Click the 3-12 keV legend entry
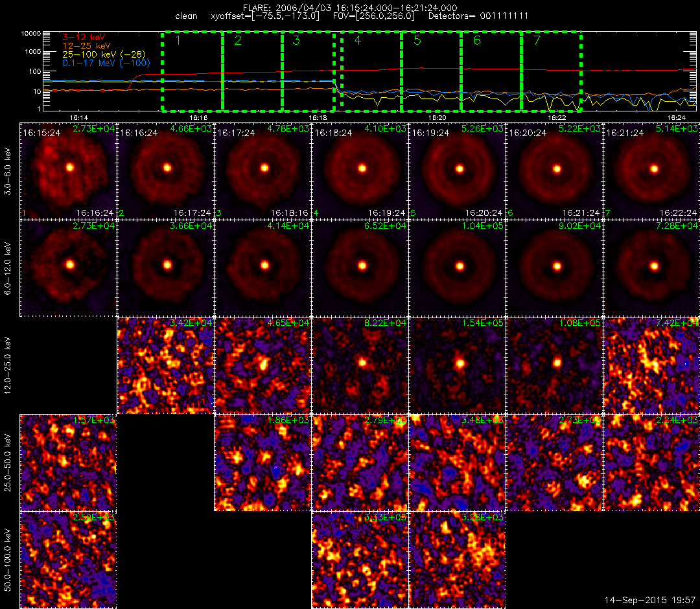700x609 pixels. [84, 37]
